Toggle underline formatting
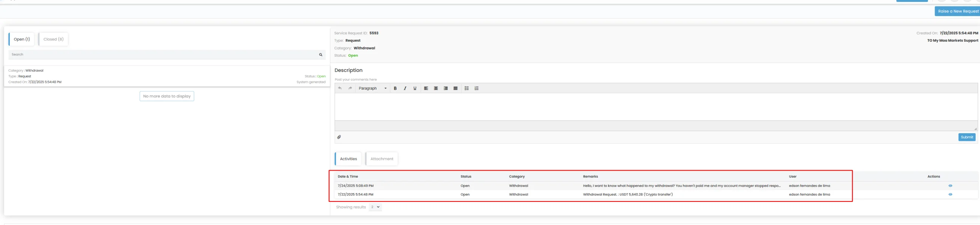Viewport: 980px width, 225px height. pos(415,88)
